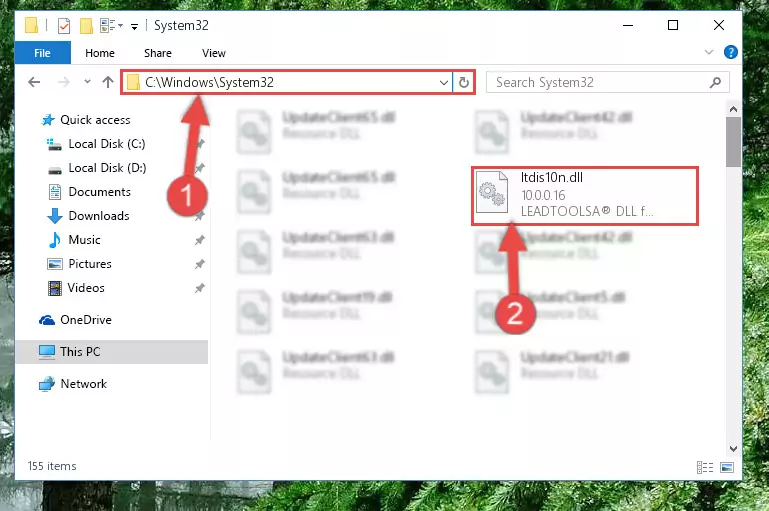
Task: Click the window system folder icon
Action: pos(31,25)
